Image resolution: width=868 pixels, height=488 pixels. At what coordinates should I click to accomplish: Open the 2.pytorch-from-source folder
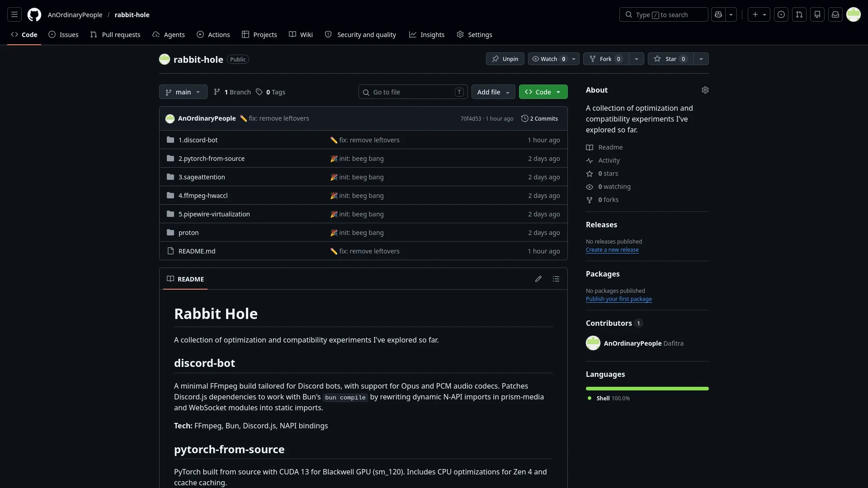pos(212,158)
